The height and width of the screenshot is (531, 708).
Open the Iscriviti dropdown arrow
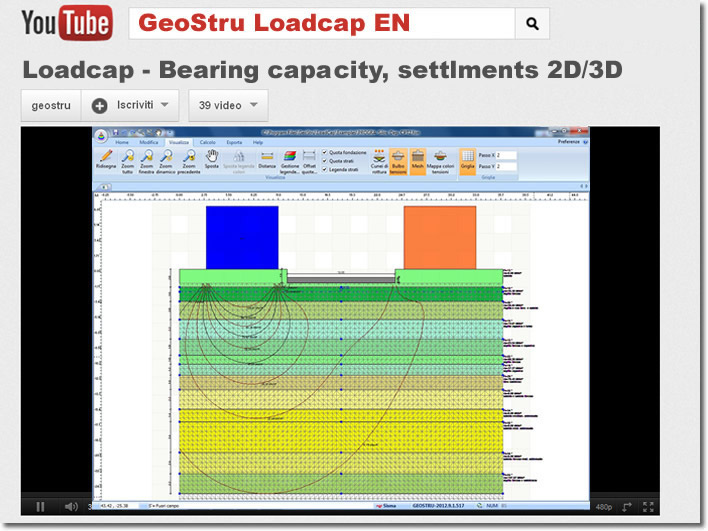[x=165, y=105]
